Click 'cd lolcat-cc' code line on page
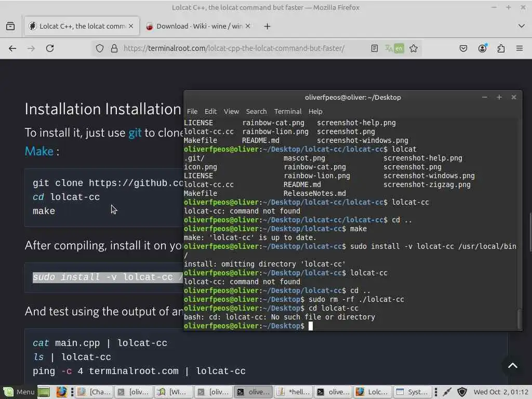 tap(66, 197)
